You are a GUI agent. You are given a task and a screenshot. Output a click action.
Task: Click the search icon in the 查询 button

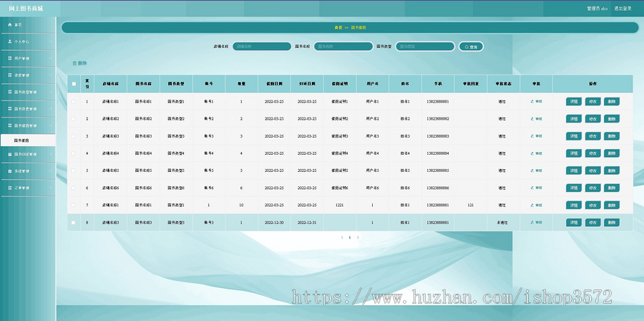467,47
